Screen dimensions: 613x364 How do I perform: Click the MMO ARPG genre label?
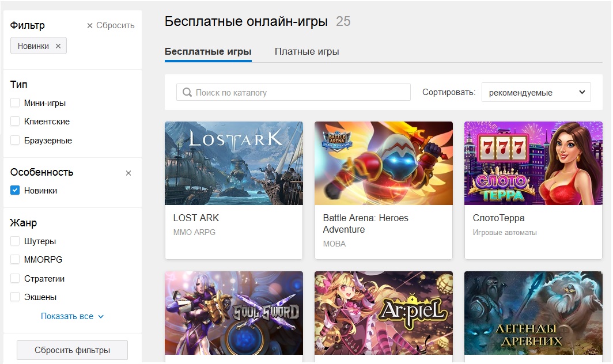(194, 232)
